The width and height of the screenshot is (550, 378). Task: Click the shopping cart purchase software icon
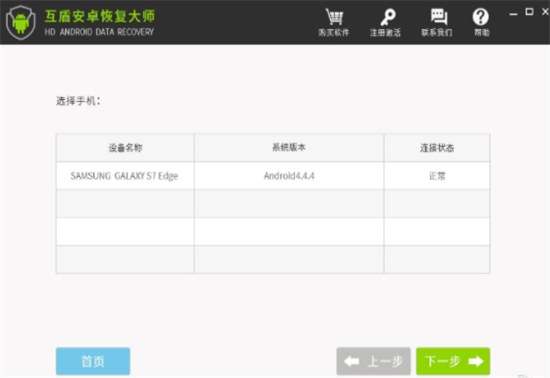coord(334,16)
